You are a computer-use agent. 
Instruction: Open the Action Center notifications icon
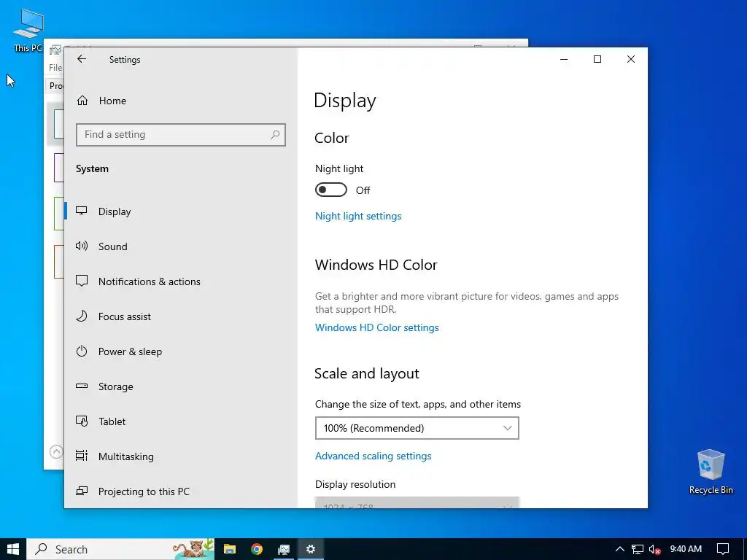(x=723, y=549)
